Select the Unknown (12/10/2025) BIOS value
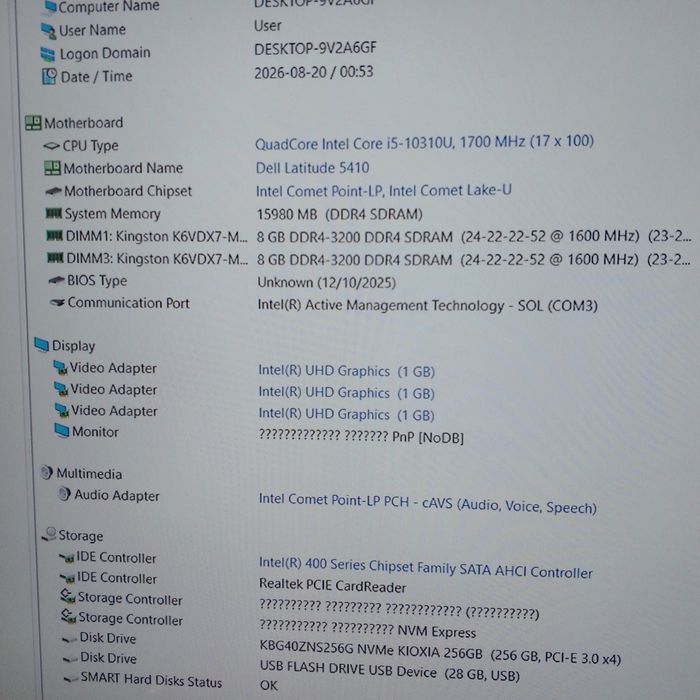The height and width of the screenshot is (700, 700). point(326,283)
